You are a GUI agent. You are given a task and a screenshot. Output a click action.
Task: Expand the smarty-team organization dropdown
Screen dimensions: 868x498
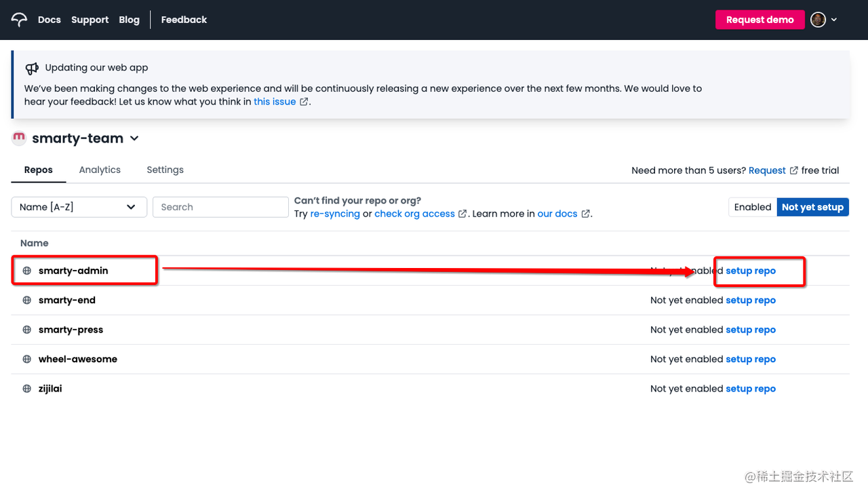pyautogui.click(x=134, y=138)
